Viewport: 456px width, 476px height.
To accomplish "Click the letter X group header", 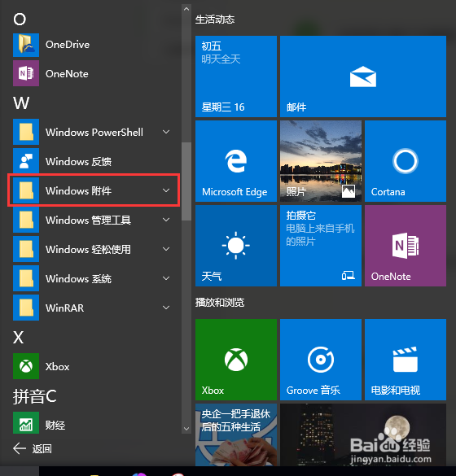I will click(18, 337).
